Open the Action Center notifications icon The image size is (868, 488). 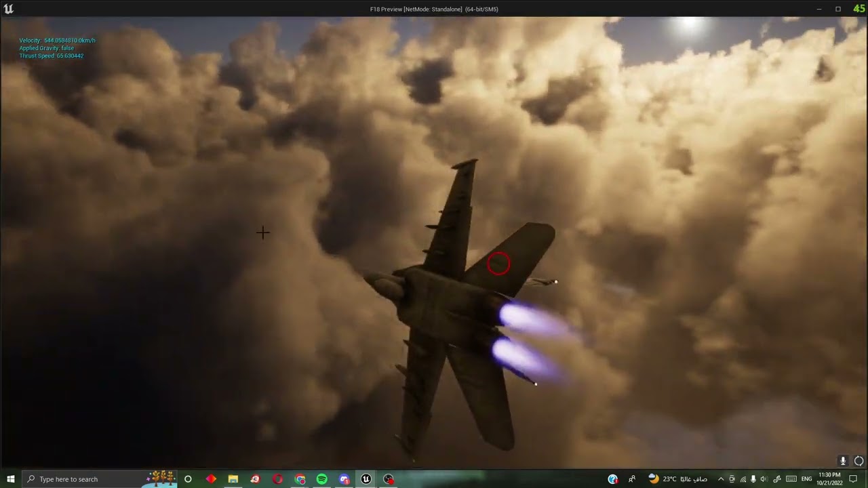pyautogui.click(x=854, y=479)
